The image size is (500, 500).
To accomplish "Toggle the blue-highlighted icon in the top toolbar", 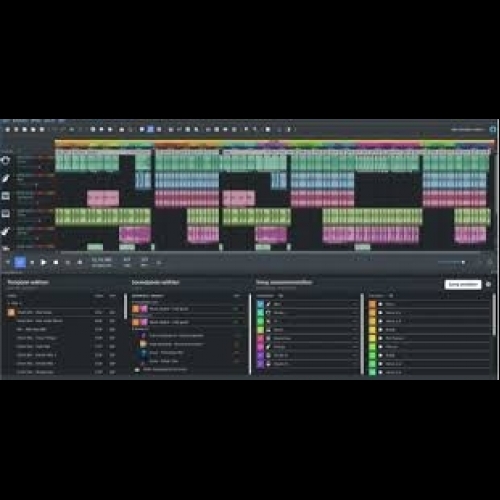I will [150, 129].
